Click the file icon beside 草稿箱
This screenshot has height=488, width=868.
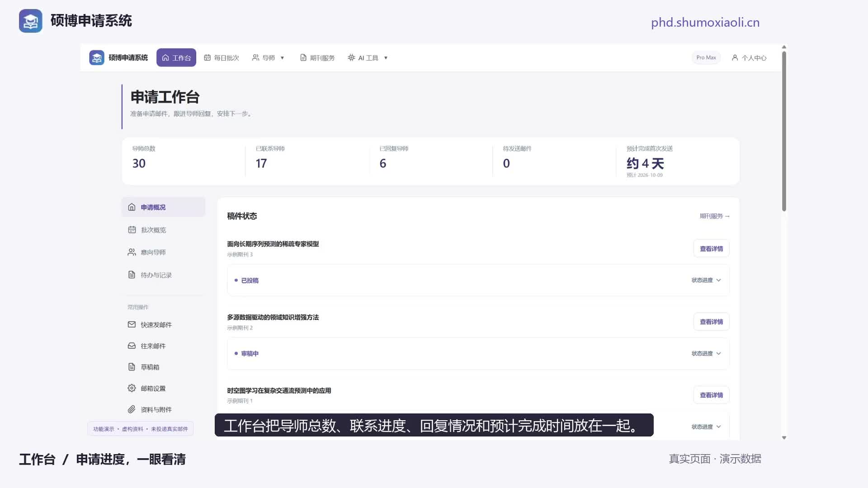(132, 367)
